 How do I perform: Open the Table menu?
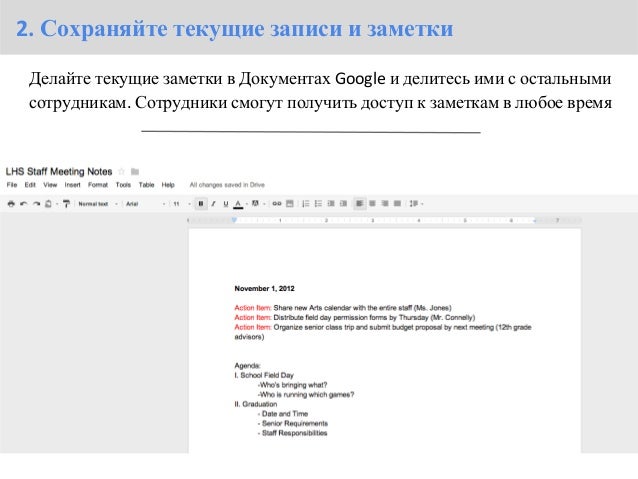coord(146,185)
